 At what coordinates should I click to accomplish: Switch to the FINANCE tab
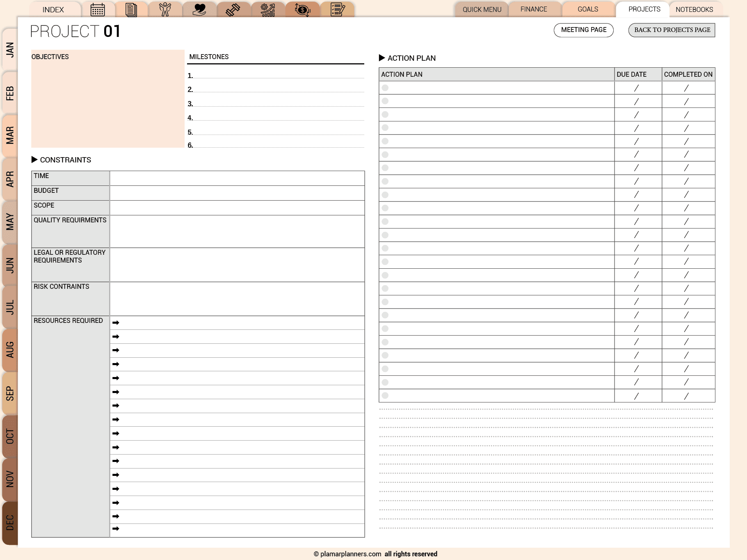[x=534, y=9]
